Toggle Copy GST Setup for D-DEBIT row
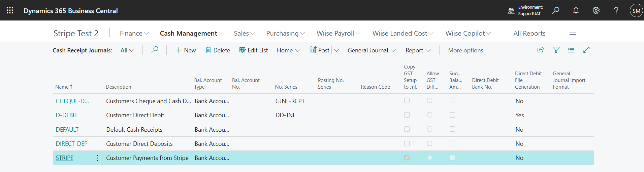Screen dimensions: 644x172 pyautogui.click(x=407, y=115)
